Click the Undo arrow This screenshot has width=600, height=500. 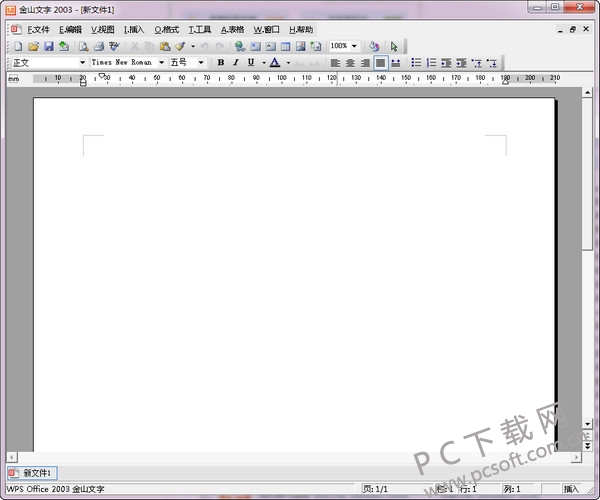click(205, 46)
